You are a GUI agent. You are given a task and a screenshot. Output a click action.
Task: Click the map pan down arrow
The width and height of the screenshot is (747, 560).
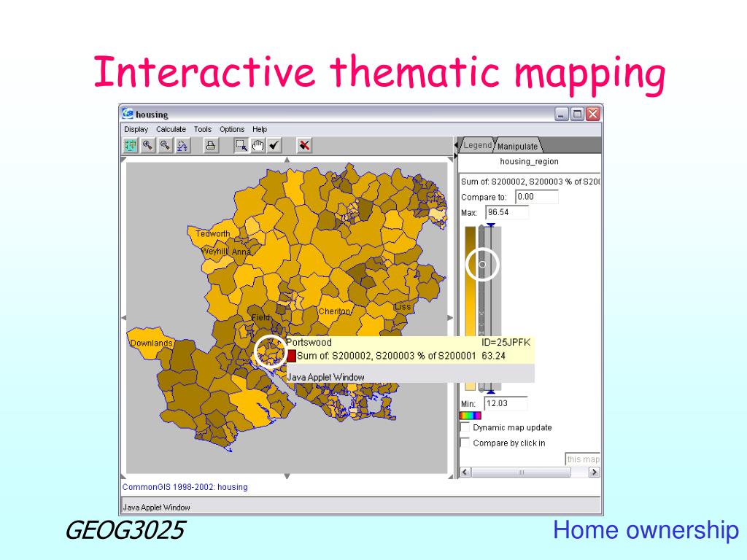287,475
